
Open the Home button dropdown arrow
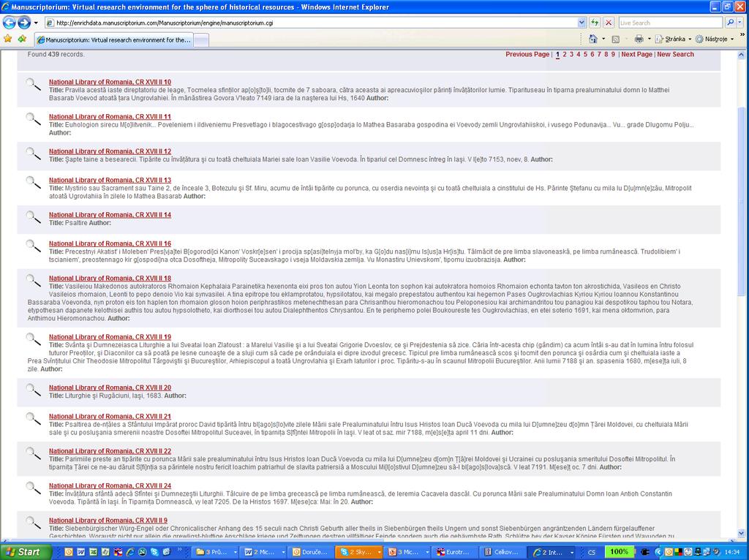[x=603, y=39]
